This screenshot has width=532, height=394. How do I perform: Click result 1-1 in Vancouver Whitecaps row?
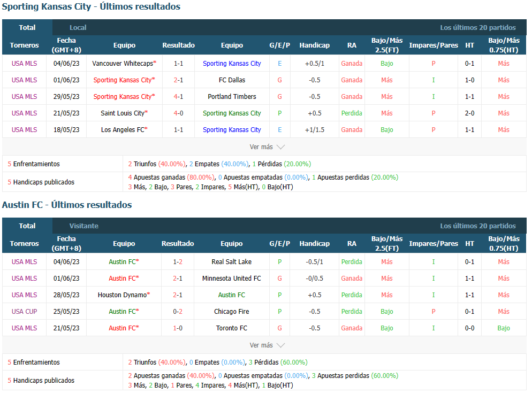(x=178, y=64)
